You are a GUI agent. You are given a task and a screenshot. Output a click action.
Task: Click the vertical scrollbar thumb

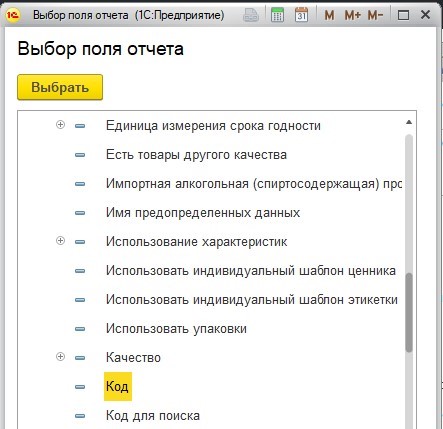tap(409, 312)
